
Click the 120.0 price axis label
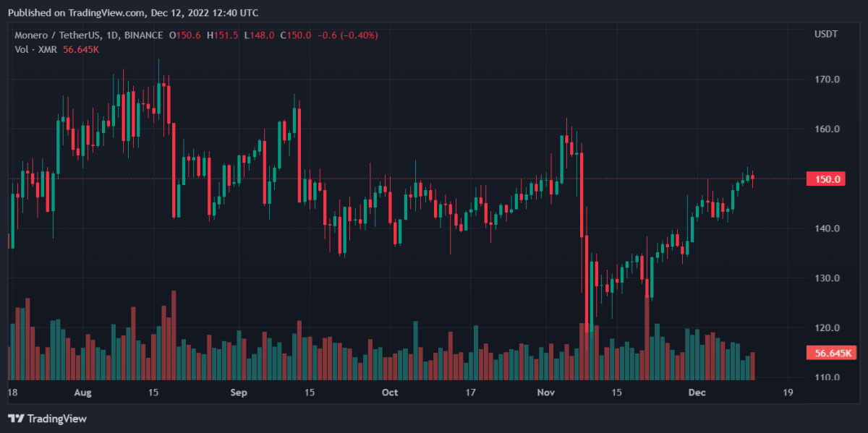(x=827, y=328)
